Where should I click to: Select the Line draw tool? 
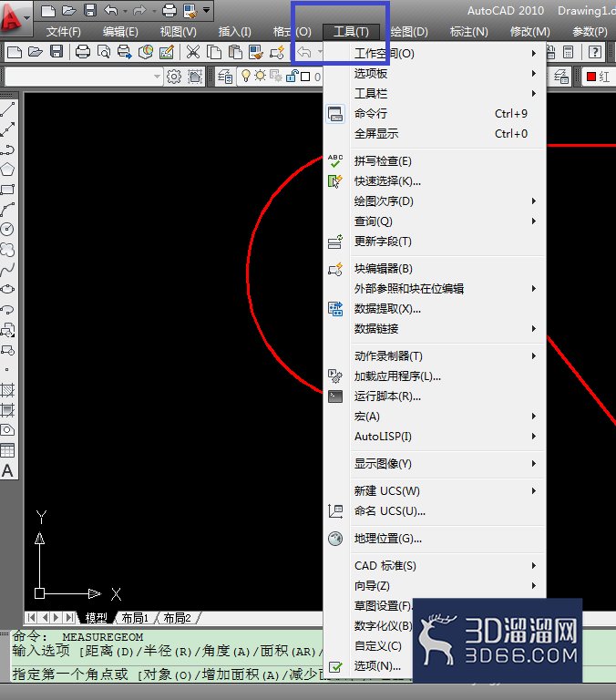pos(7,108)
